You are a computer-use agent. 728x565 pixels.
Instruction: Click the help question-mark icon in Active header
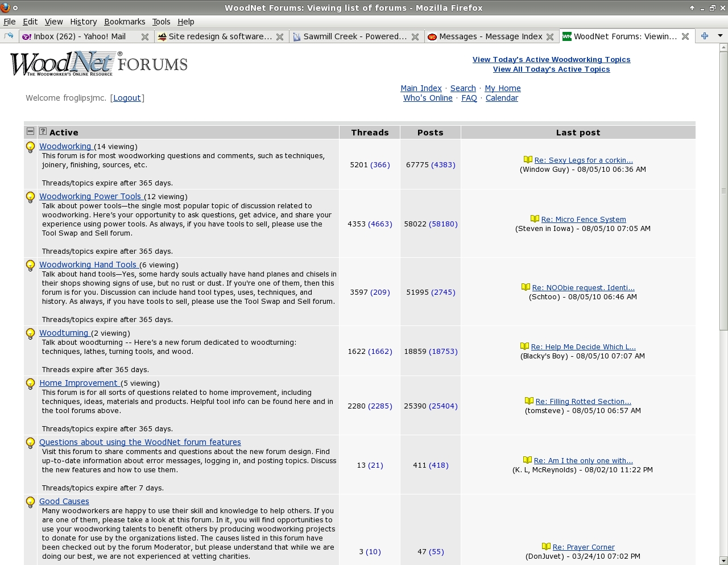coord(43,131)
